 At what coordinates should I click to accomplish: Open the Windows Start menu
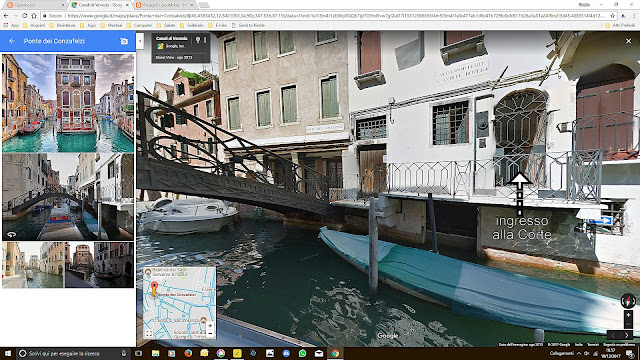pyautogui.click(x=8, y=353)
